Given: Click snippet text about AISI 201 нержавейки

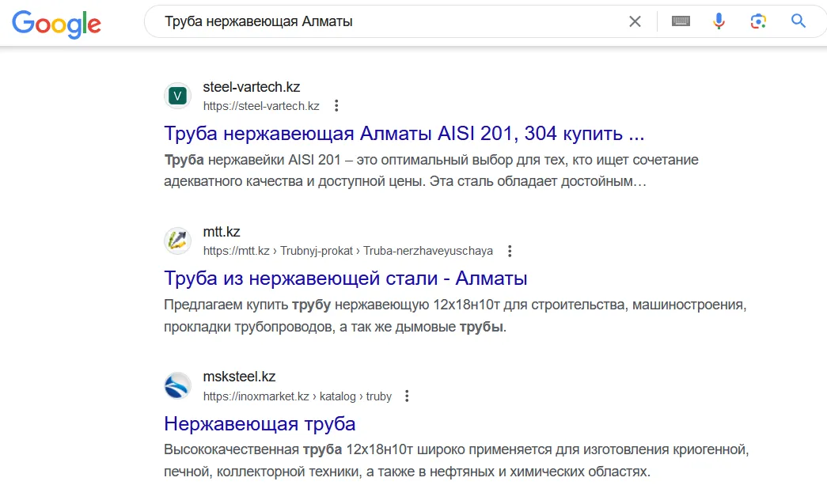Looking at the screenshot, I should 431,170.
